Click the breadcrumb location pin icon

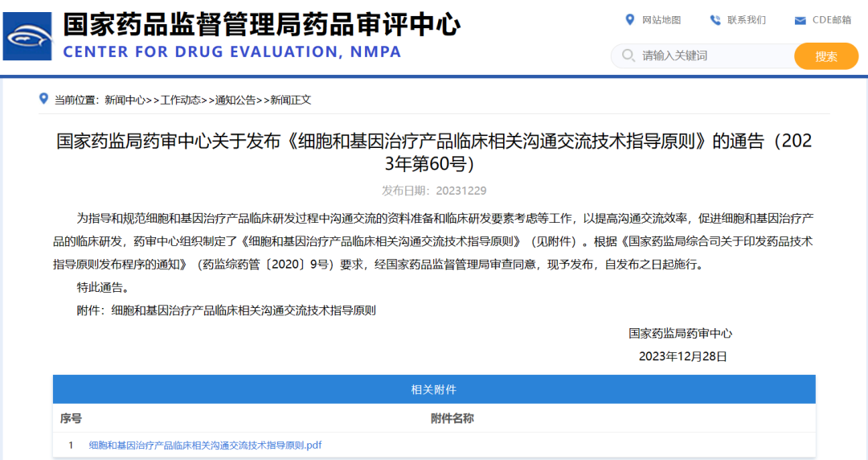pyautogui.click(x=43, y=99)
